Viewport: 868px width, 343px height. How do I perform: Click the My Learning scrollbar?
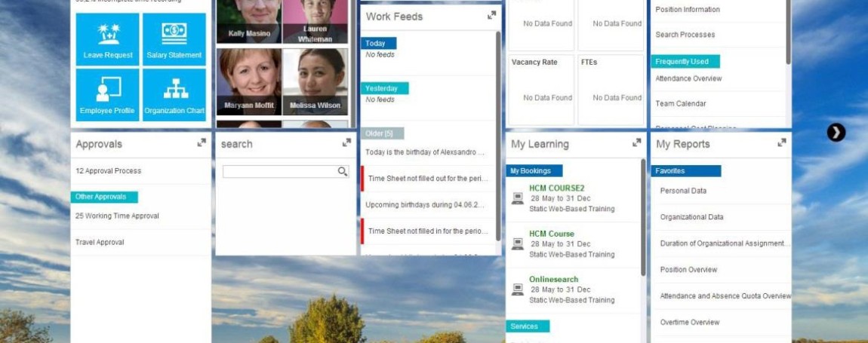(643, 217)
